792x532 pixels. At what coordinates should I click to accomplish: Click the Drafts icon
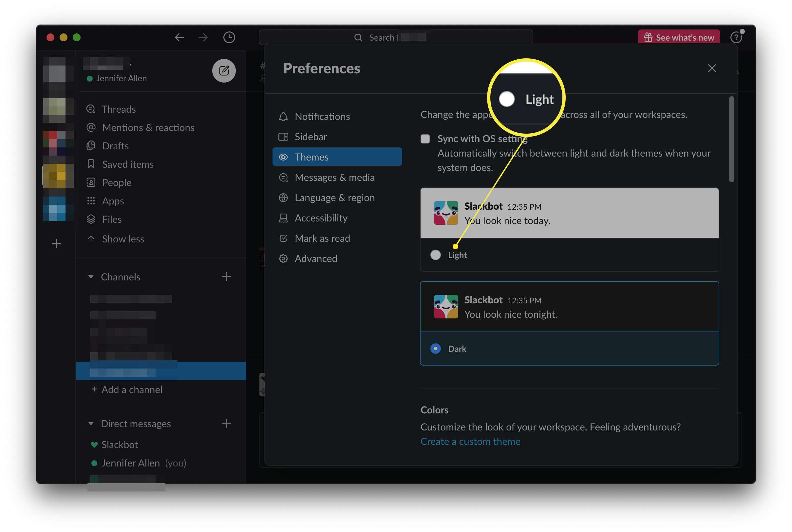point(90,145)
